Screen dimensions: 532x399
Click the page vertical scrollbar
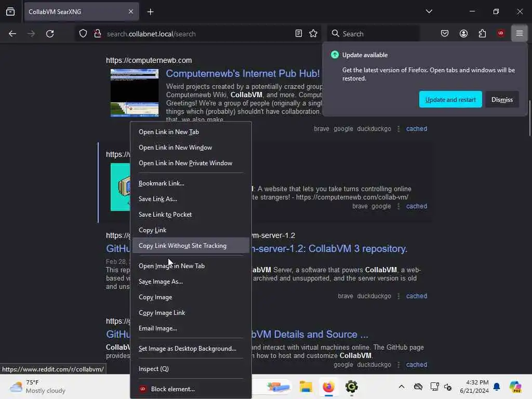point(529,118)
